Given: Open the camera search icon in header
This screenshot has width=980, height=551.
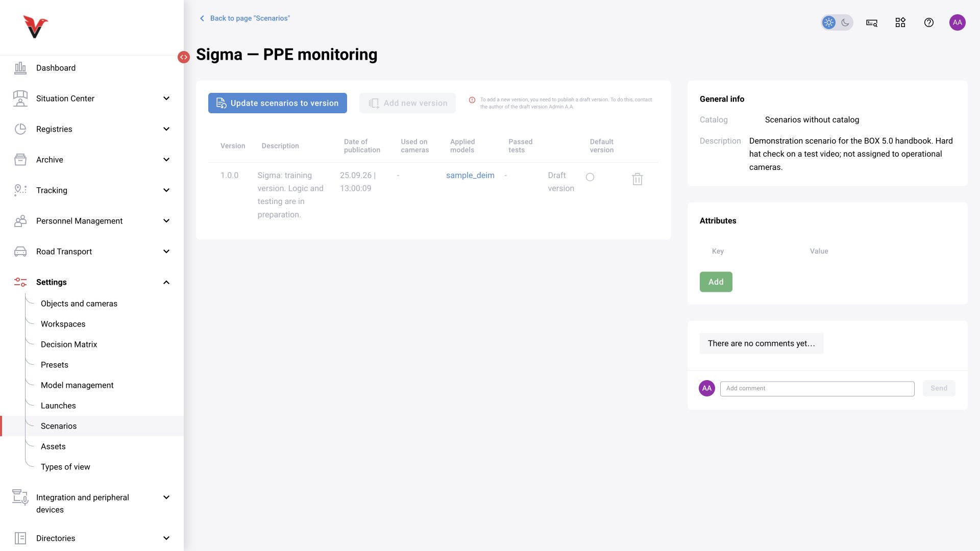Looking at the screenshot, I should [x=872, y=22].
